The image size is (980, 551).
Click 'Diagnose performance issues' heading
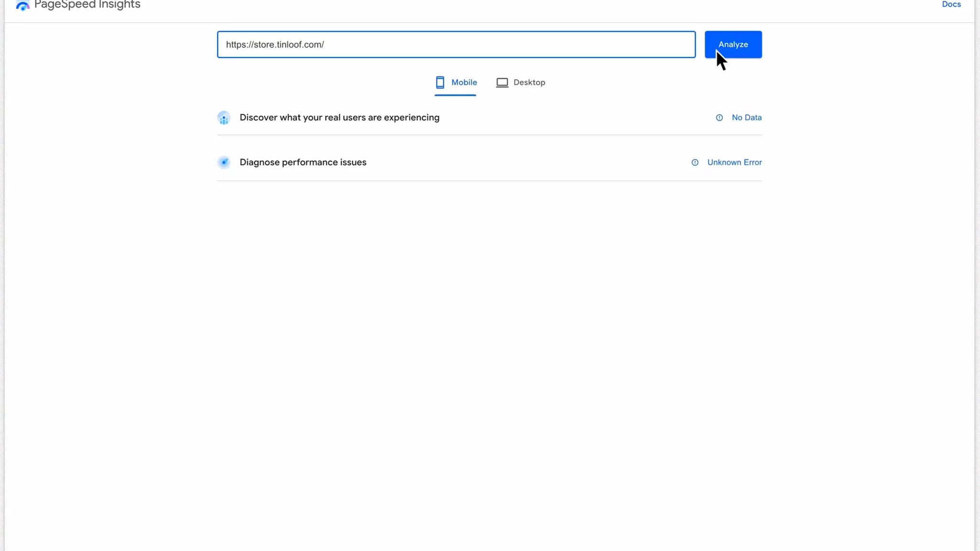(x=303, y=162)
